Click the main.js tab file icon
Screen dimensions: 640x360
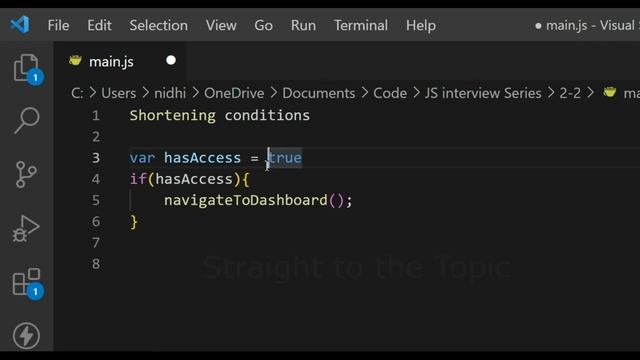coord(76,61)
